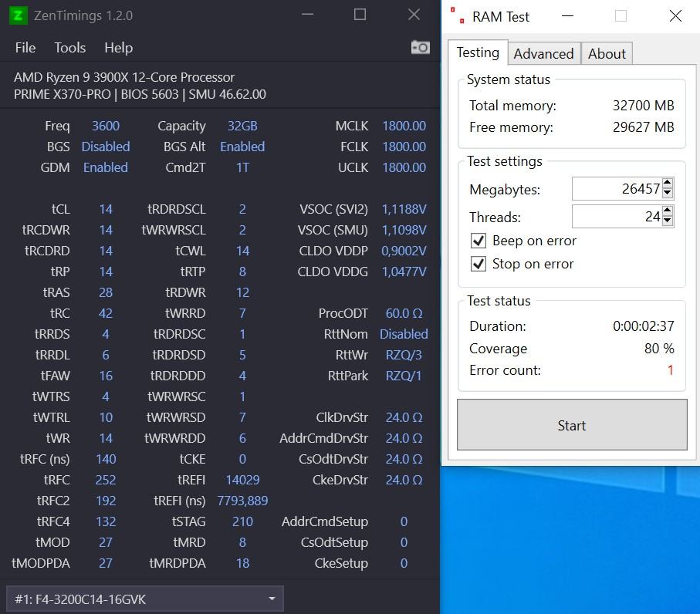Click the tRDWR value 12
This screenshot has height=614, width=700.
(242, 292)
